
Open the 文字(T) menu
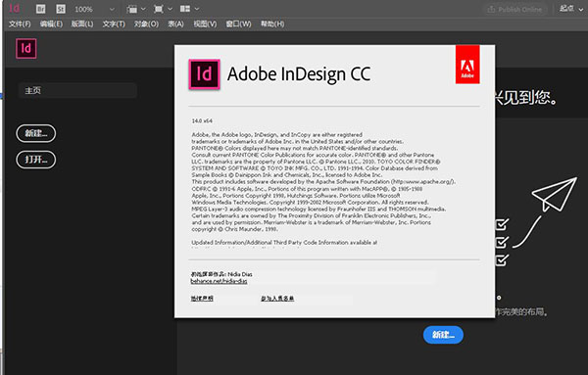click(x=114, y=23)
